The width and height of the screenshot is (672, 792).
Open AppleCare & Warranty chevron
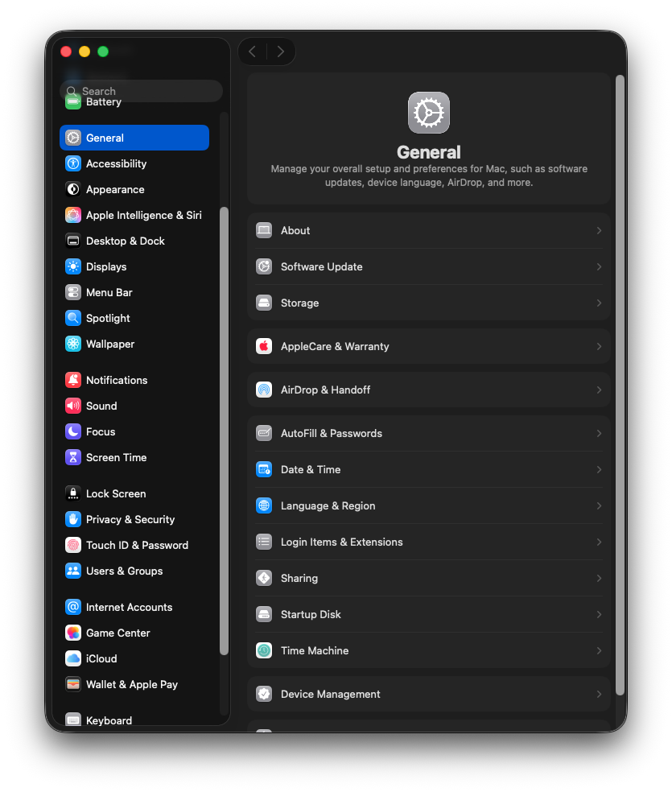(x=599, y=346)
